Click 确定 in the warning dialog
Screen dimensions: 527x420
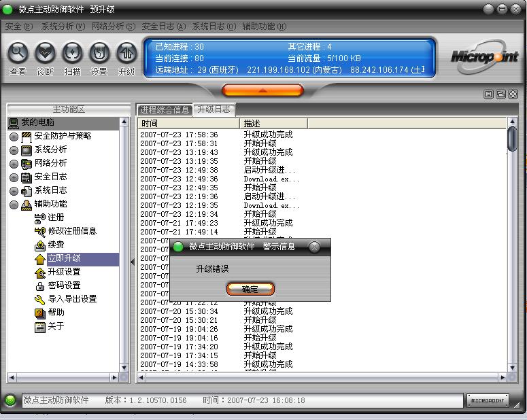(x=250, y=289)
